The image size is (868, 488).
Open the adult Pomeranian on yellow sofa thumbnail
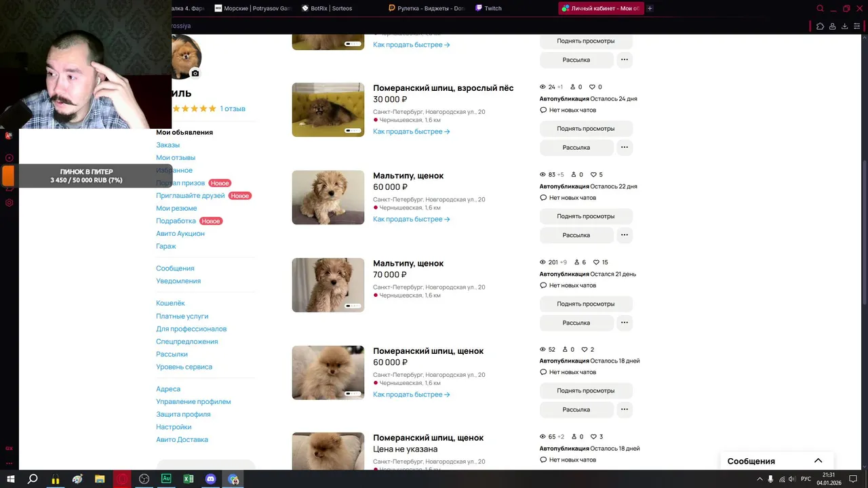[328, 110]
